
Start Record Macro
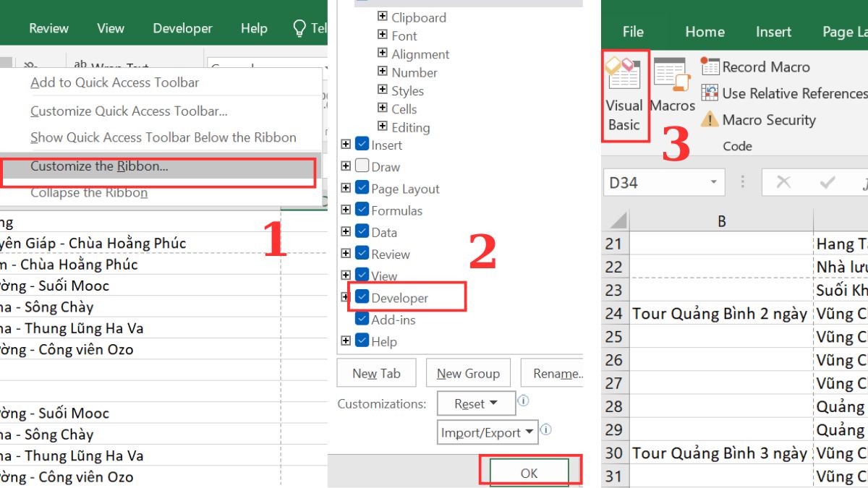coord(756,67)
